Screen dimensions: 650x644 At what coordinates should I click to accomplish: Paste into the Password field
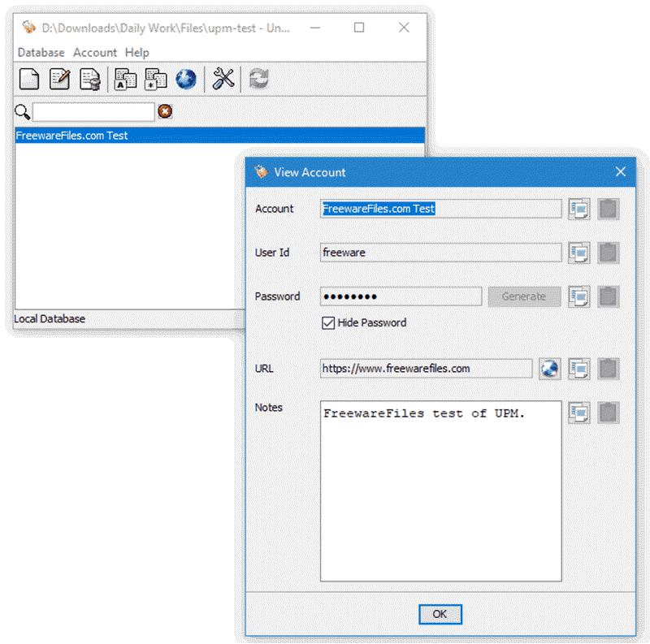click(x=609, y=296)
